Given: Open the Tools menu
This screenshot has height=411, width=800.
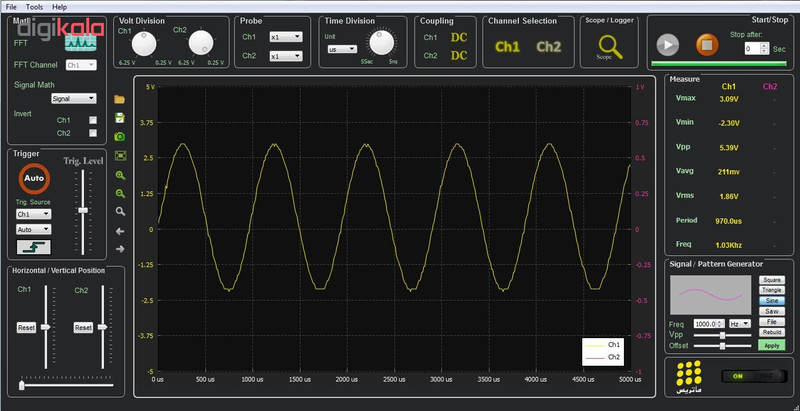Looking at the screenshot, I should 34,6.
